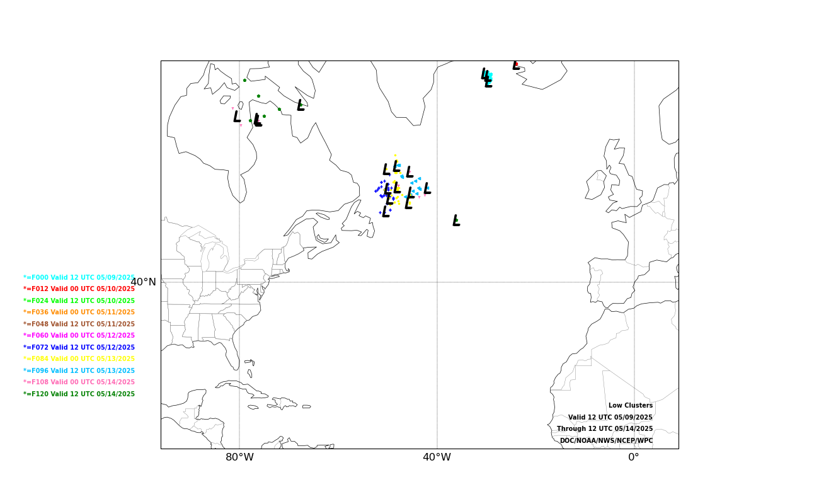Click the 40°N latitude axis label

pyautogui.click(x=143, y=282)
